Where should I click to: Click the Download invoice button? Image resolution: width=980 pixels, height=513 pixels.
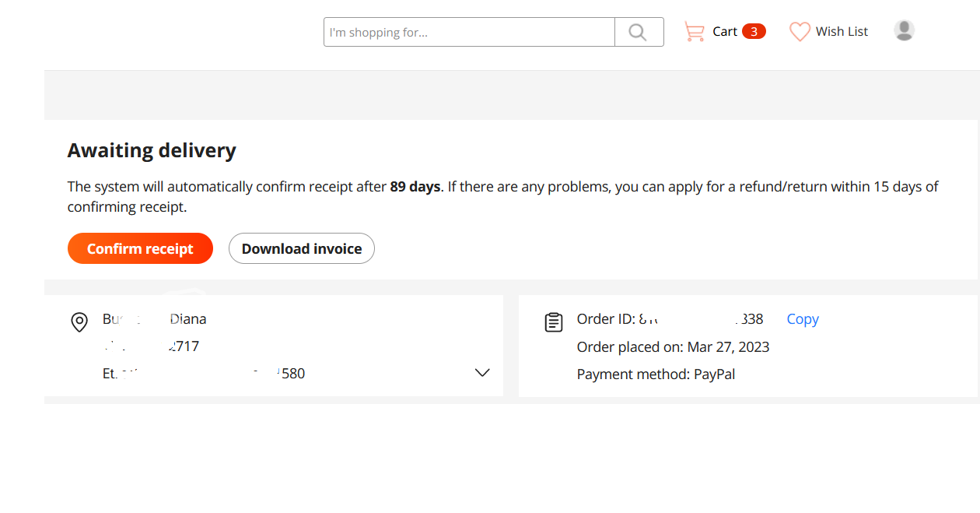(x=302, y=248)
